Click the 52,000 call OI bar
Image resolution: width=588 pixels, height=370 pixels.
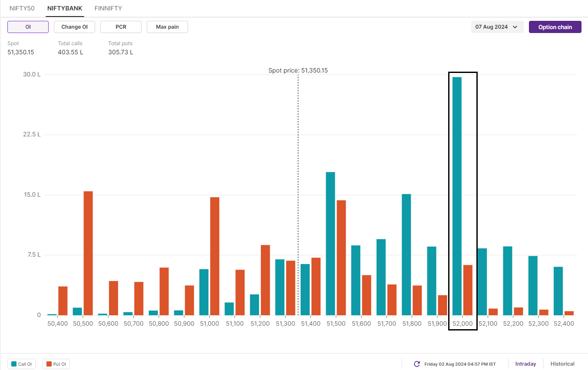[x=457, y=196]
